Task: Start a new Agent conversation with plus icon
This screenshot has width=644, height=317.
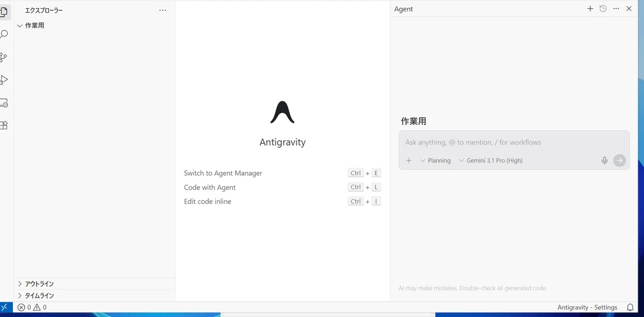Action: (590, 9)
